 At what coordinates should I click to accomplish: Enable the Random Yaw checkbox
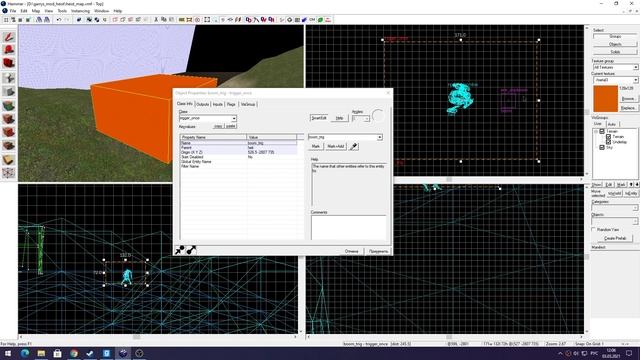click(x=594, y=230)
